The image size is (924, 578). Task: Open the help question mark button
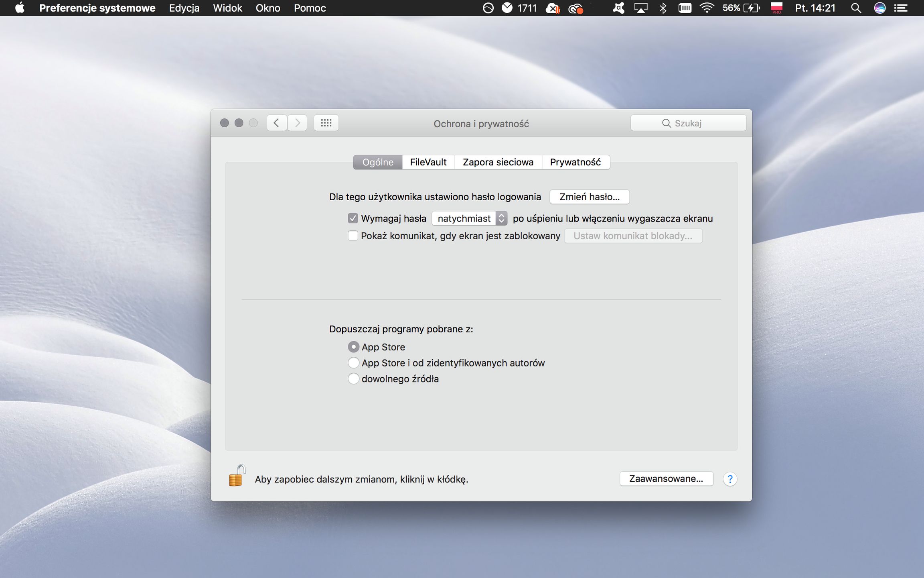click(x=730, y=479)
